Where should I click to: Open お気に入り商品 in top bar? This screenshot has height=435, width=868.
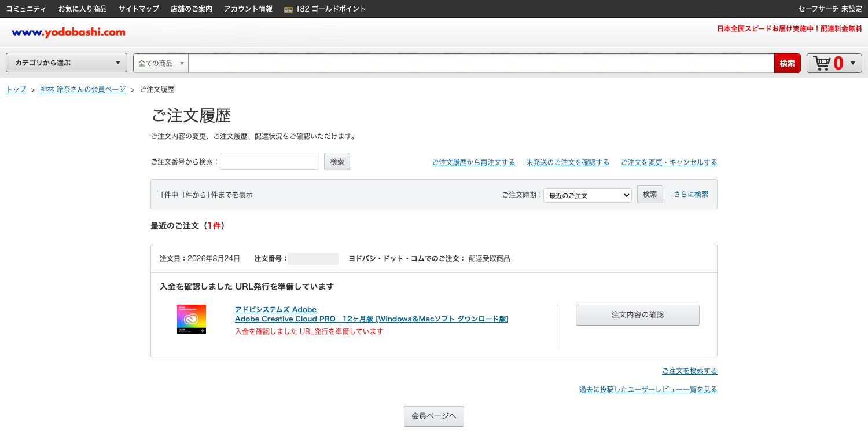83,9
